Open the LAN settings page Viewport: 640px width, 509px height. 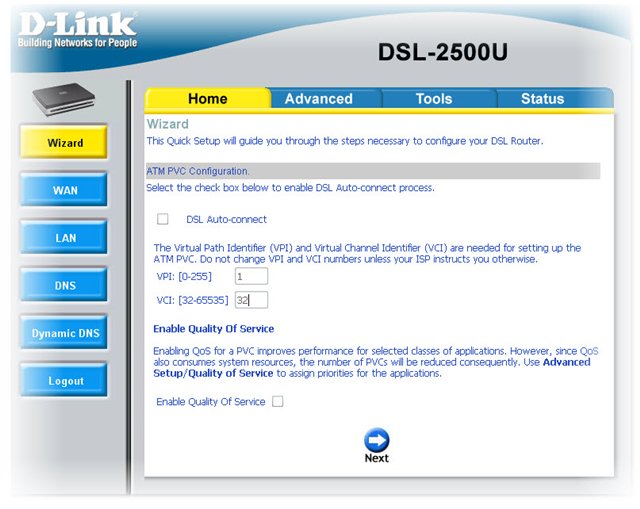64,237
